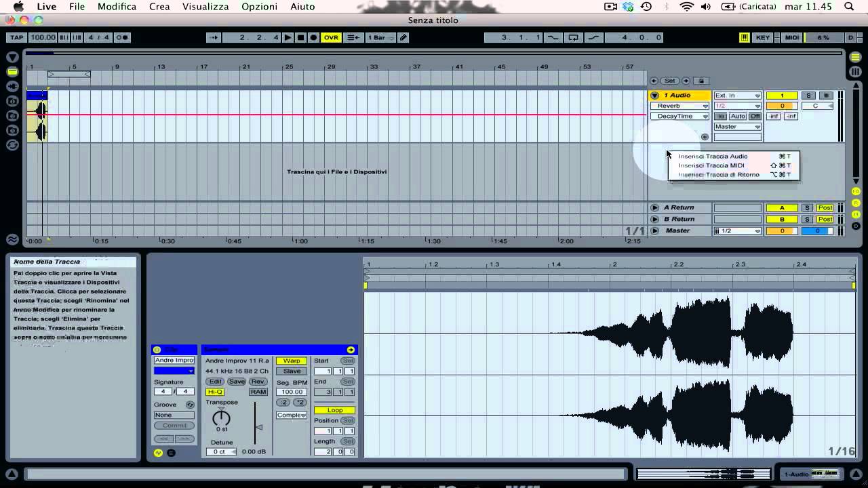Unfold the A Return track
This screenshot has height=488, width=868.
(655, 207)
